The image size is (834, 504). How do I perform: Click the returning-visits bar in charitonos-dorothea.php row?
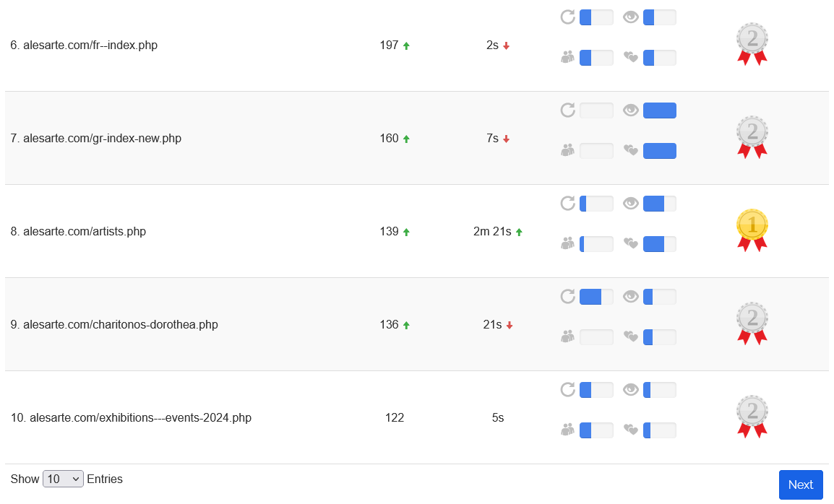596,297
